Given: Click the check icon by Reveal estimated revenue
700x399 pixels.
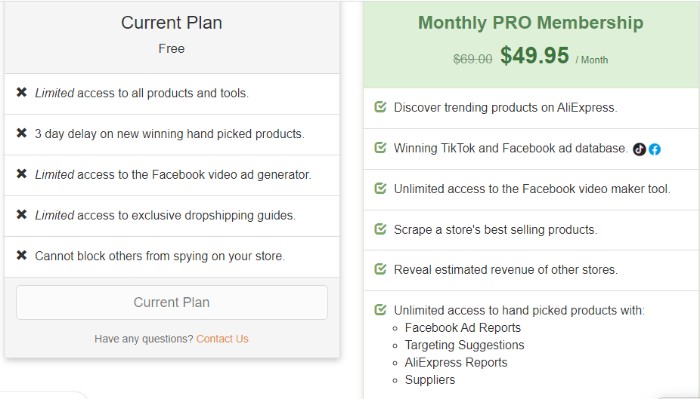Looking at the screenshot, I should pos(380,269).
